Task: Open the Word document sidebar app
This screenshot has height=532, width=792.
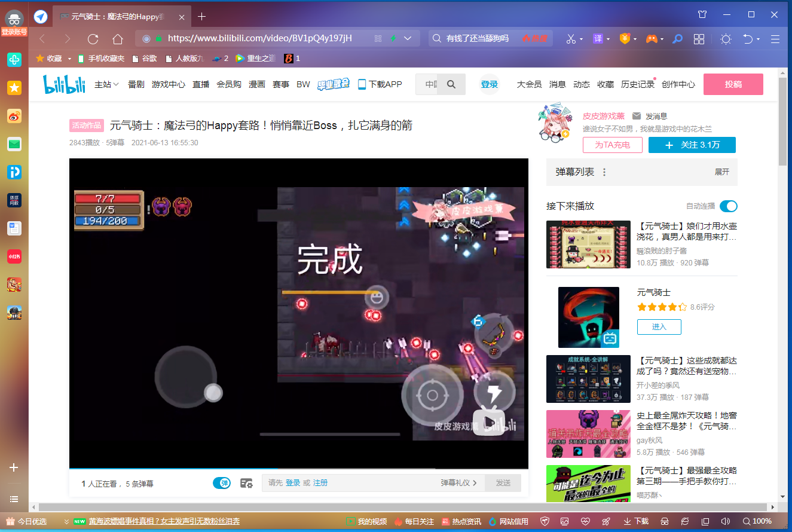Action: tap(14, 228)
